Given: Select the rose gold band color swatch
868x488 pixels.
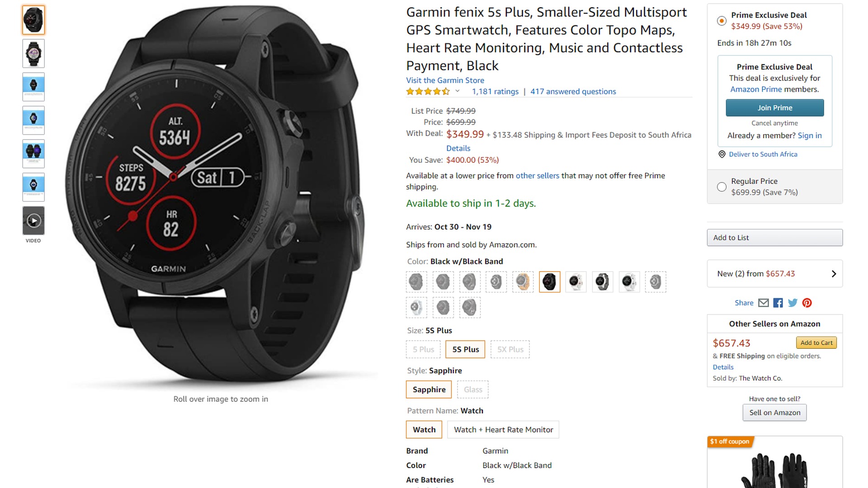Looking at the screenshot, I should (x=523, y=282).
